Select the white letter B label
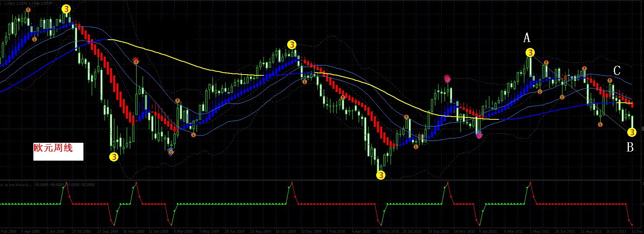The height and width of the screenshot is (234, 644). tap(630, 147)
